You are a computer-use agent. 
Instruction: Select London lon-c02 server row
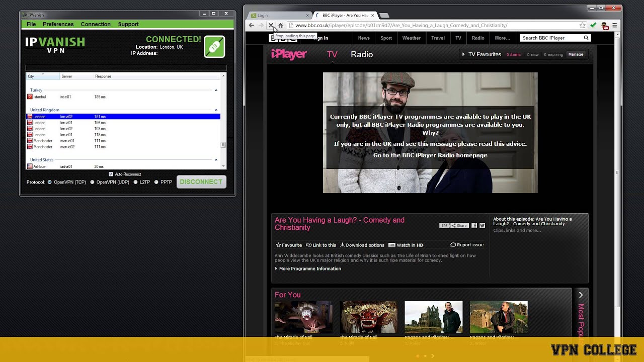pyautogui.click(x=123, y=129)
